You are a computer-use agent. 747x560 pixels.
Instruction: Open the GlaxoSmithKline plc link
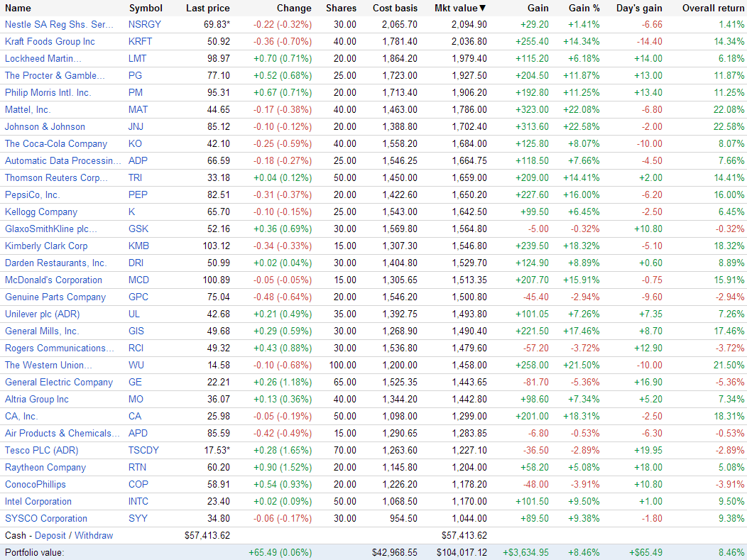point(51,229)
